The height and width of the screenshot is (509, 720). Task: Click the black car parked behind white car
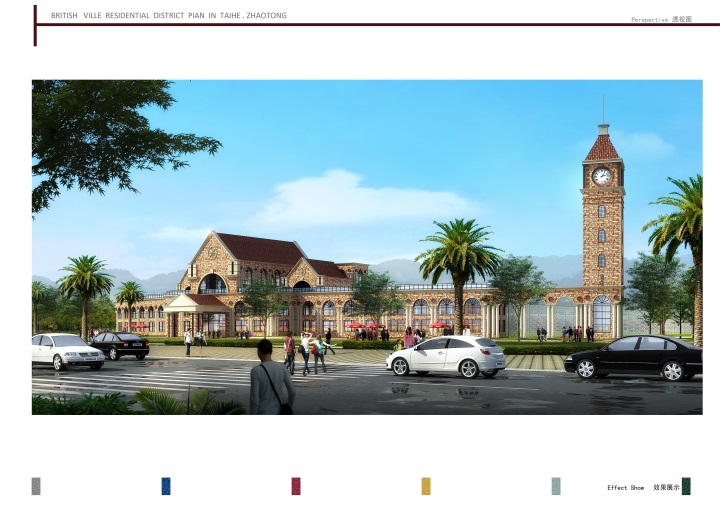click(122, 345)
